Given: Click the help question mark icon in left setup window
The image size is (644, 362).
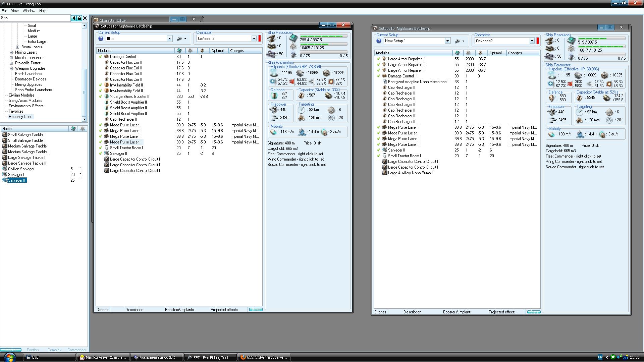Looking at the screenshot, I should tap(101, 39).
